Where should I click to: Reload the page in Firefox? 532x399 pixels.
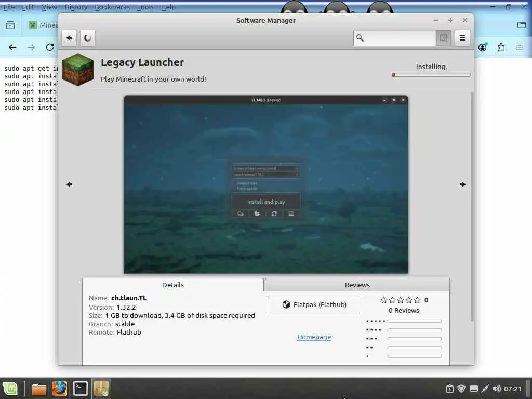(x=50, y=47)
